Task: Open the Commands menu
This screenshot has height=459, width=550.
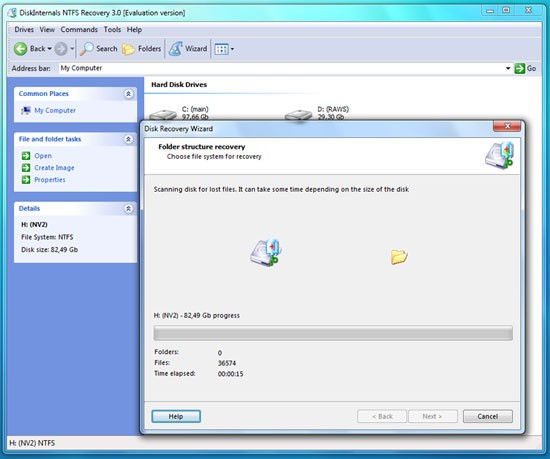Action: (x=79, y=29)
